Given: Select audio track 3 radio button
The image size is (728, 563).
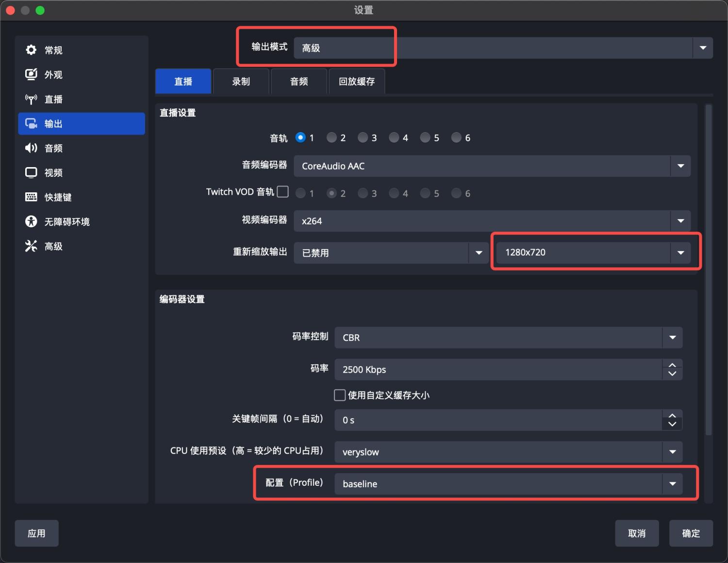Looking at the screenshot, I should click(x=362, y=137).
